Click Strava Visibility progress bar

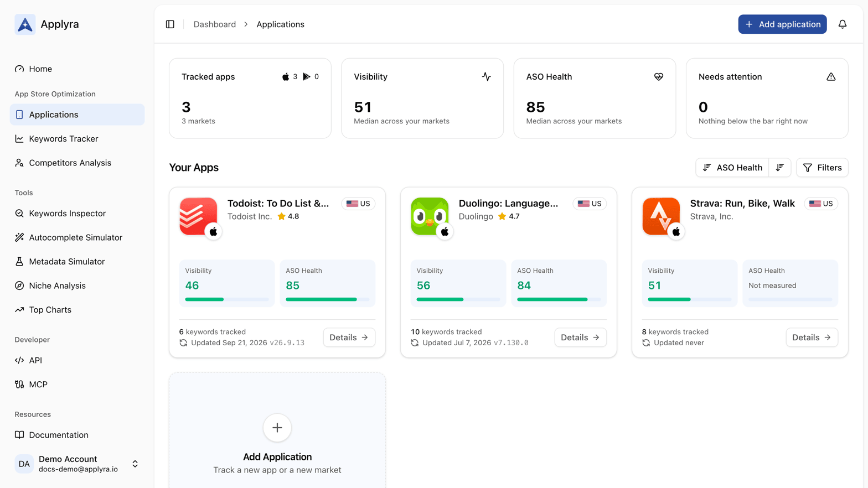tap(689, 299)
